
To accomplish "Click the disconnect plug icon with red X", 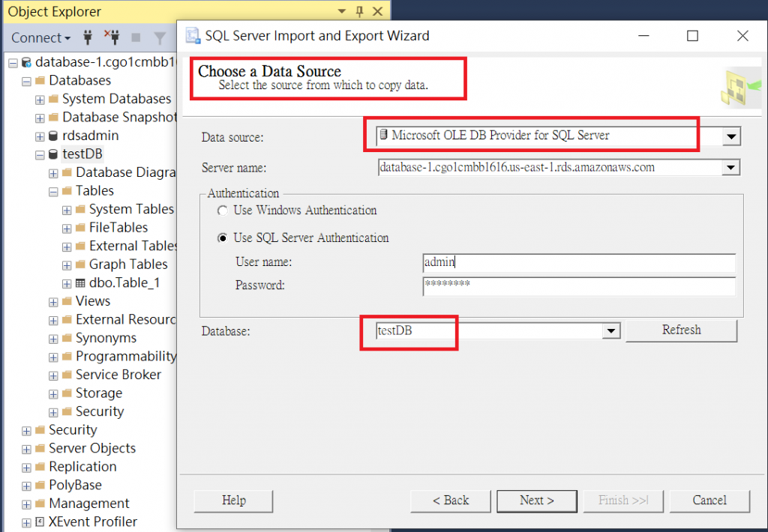I will tap(112, 37).
